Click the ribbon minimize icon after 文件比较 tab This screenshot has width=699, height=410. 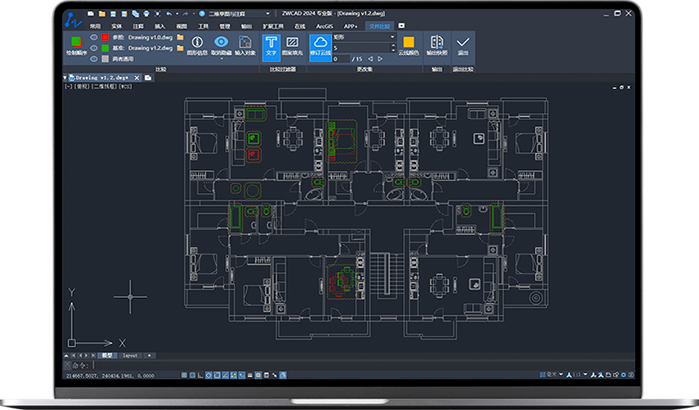pos(401,26)
